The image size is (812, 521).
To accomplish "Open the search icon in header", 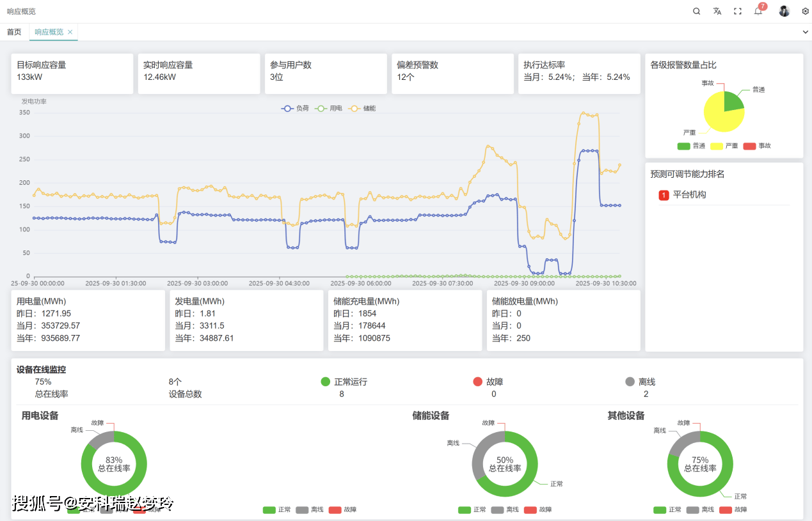I will click(697, 12).
